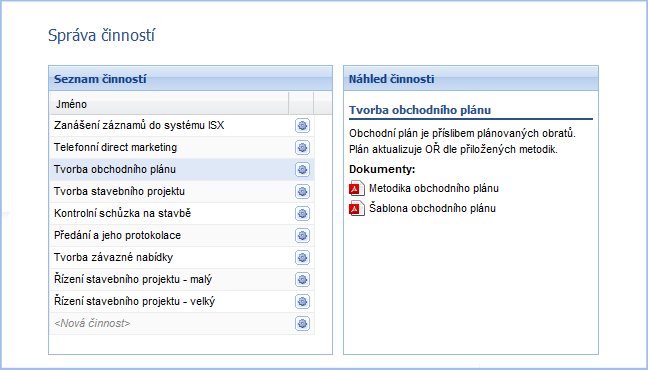This screenshot has width=648, height=370.
Task: Click gear icon for Tvorba závazné nabídky
Action: [302, 258]
